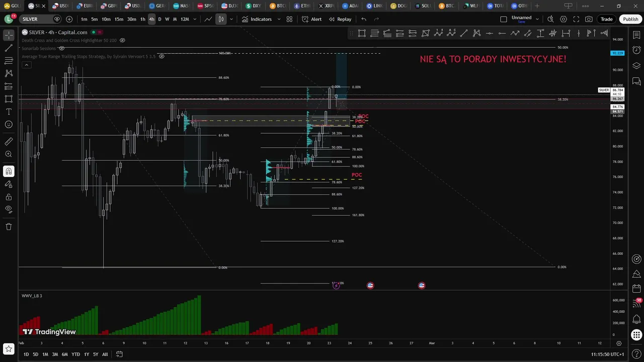Expand the chart style dropdown arrow
The width and height of the screenshot is (644, 362).
(231, 19)
